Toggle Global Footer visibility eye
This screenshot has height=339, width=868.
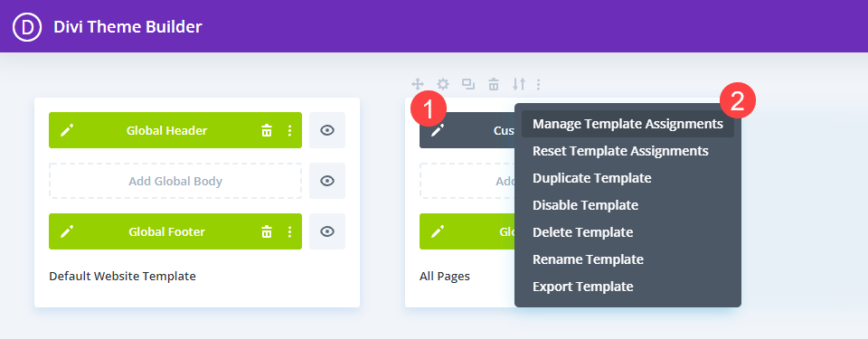327,231
